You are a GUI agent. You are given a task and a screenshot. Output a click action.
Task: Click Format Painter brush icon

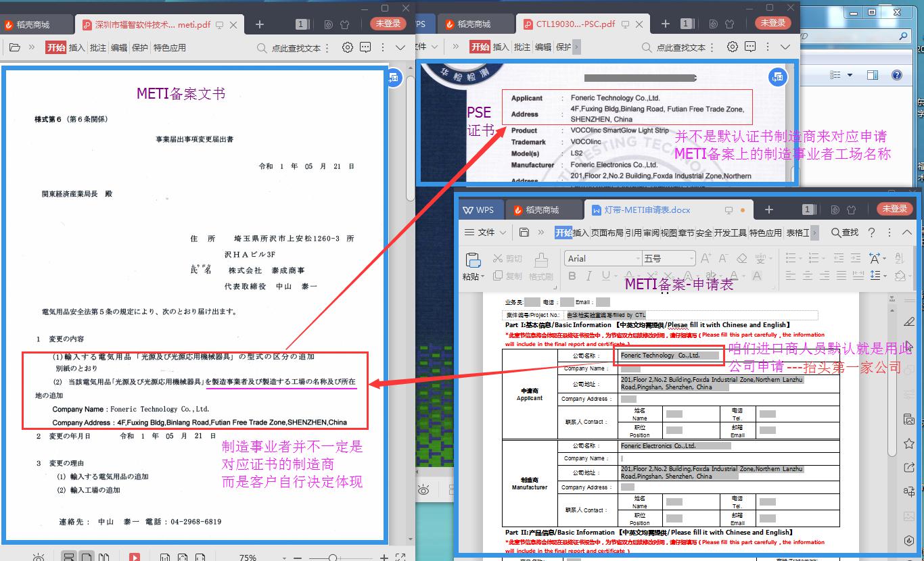541,260
